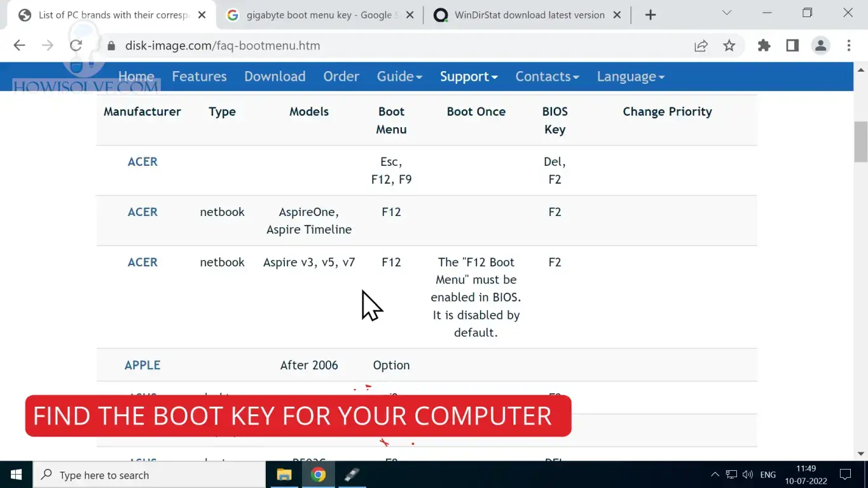Click the browser back arrow
868x488 pixels.
[19, 45]
